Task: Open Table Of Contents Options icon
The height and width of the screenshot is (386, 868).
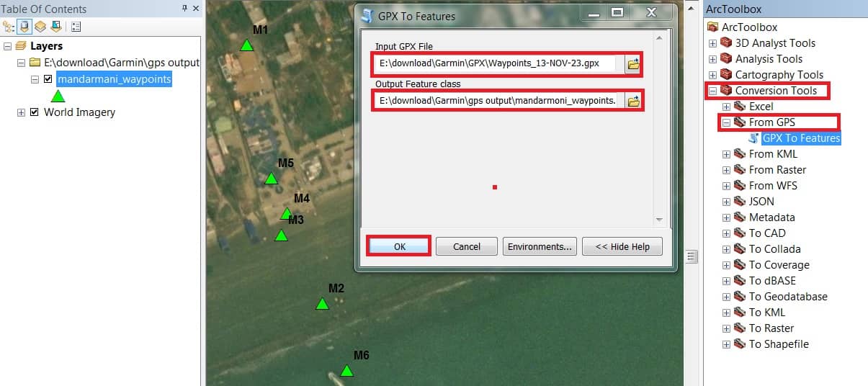Action: [x=76, y=27]
